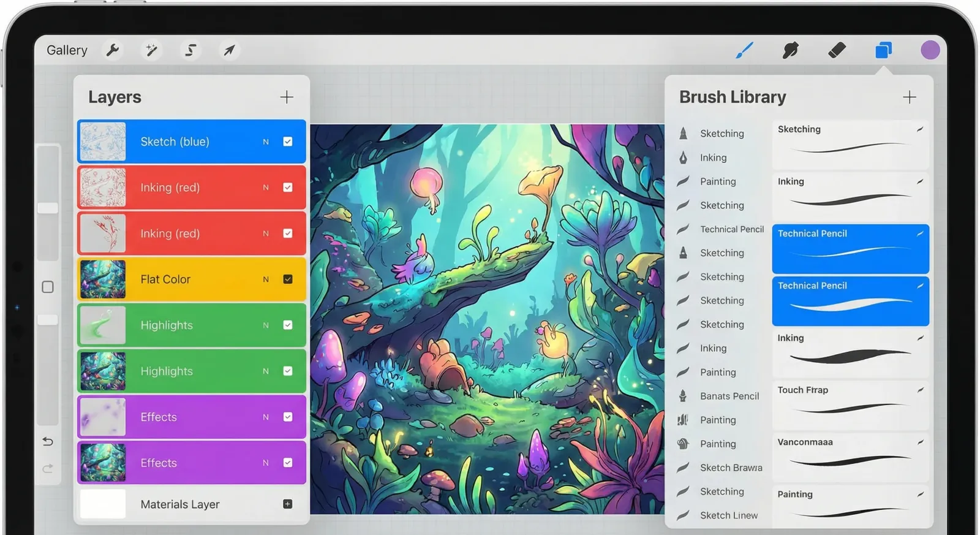Screen dimensions: 980x535
Task: Select the Flat Color layer row
Action: pos(192,279)
